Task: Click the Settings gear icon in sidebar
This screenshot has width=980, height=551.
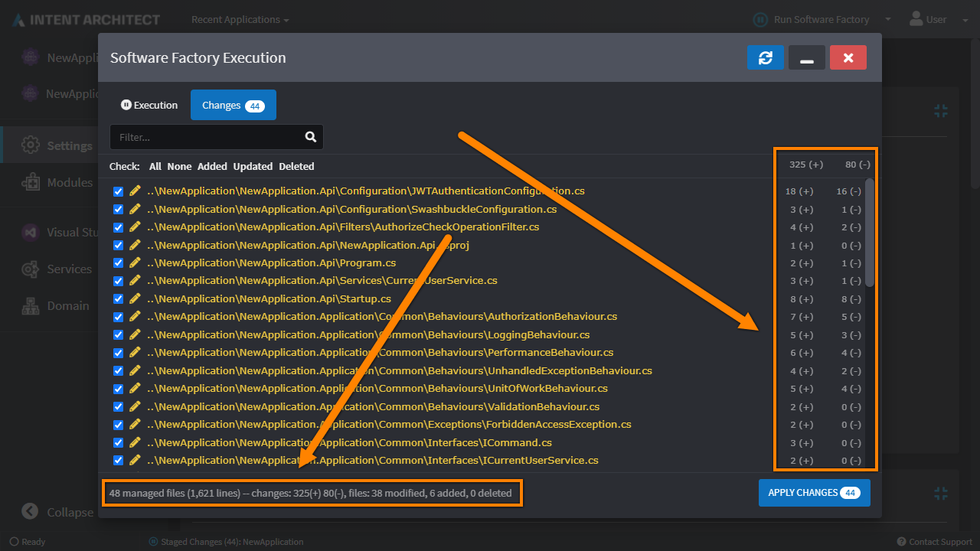Action: tap(31, 145)
